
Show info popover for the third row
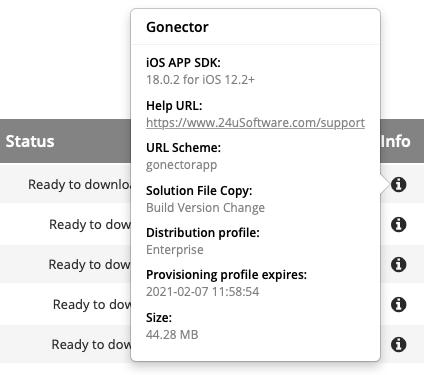[398, 264]
